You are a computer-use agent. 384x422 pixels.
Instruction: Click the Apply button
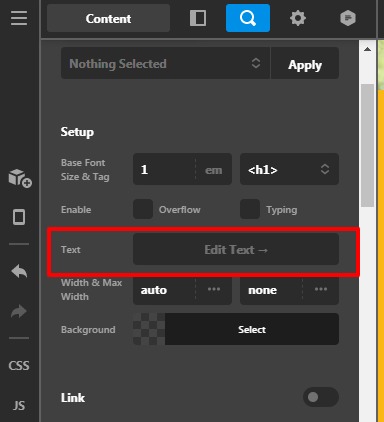(x=305, y=63)
